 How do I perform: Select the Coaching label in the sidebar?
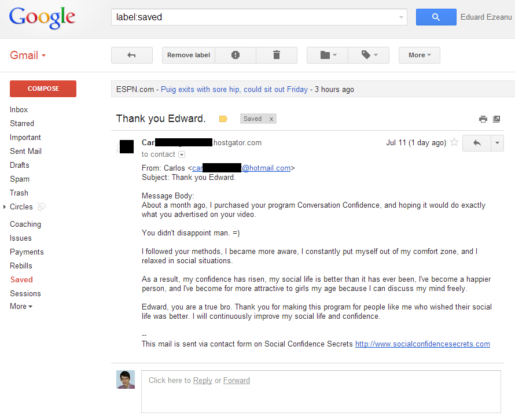coord(25,224)
